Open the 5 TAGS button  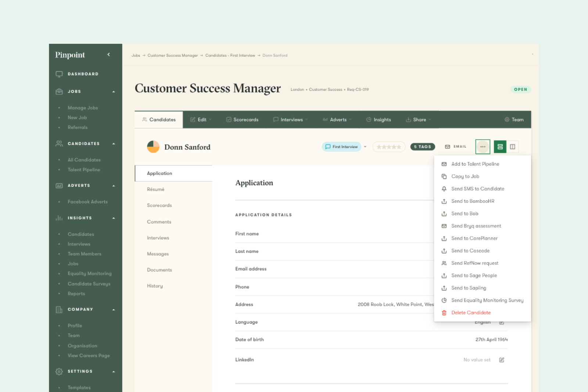tap(423, 146)
